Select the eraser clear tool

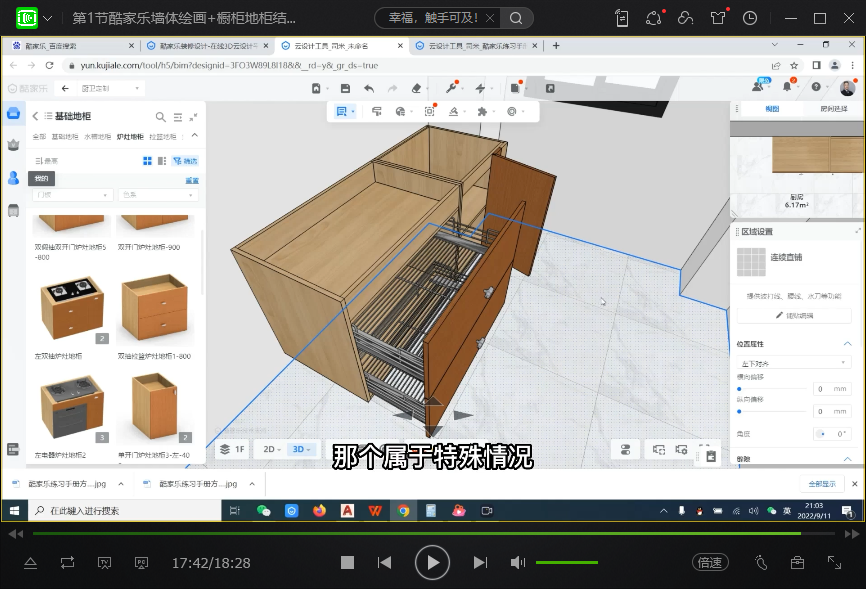point(417,88)
